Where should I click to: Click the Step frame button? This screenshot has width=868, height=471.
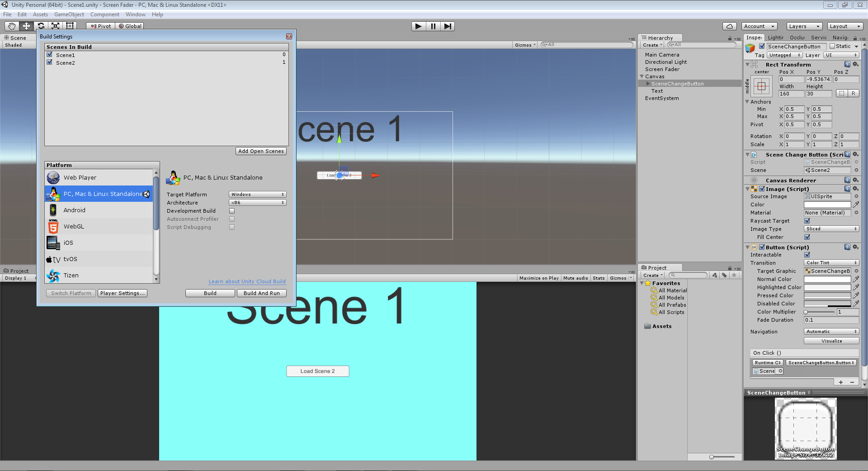tap(448, 26)
